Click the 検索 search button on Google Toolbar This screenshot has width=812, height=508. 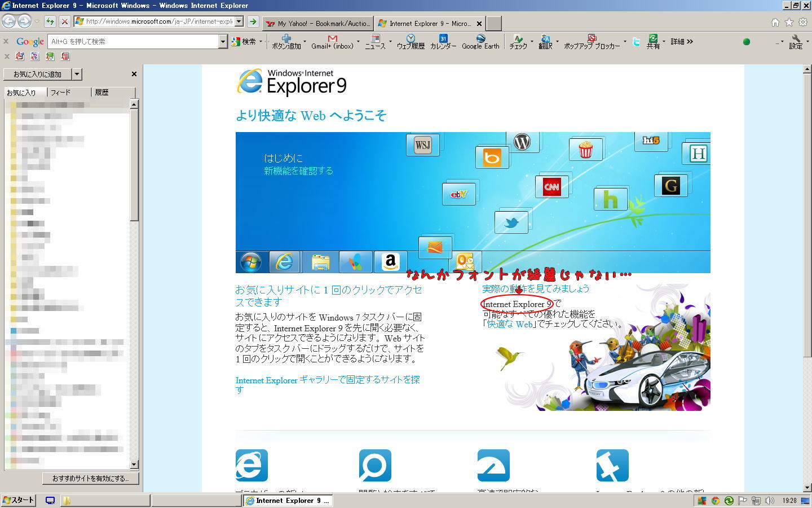(x=245, y=41)
